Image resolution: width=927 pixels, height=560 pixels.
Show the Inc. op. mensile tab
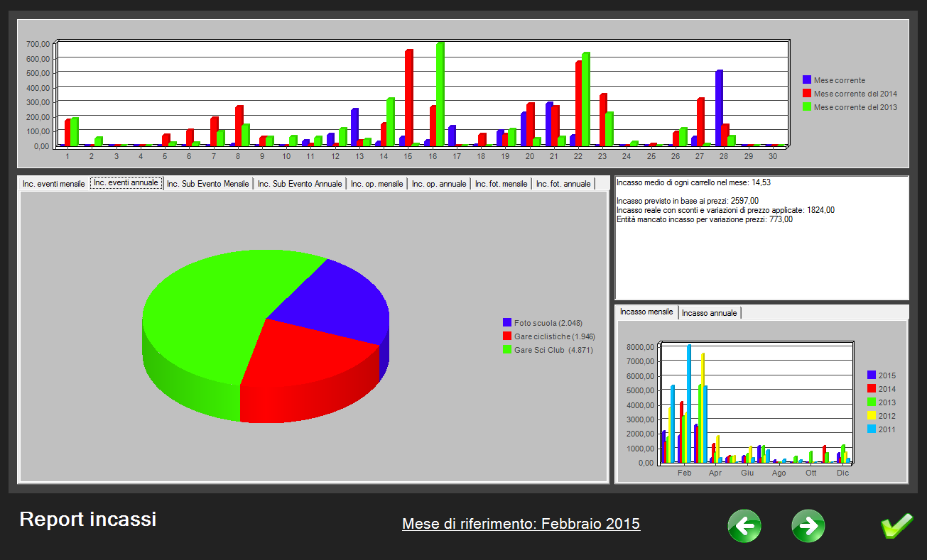[376, 184]
